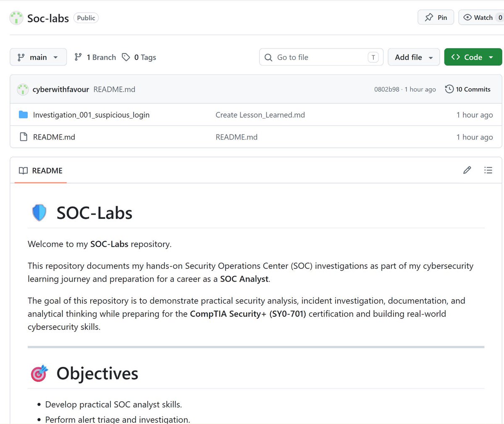This screenshot has height=424, width=504.
Task: Open the cyberwithfavour profile link
Action: point(60,89)
